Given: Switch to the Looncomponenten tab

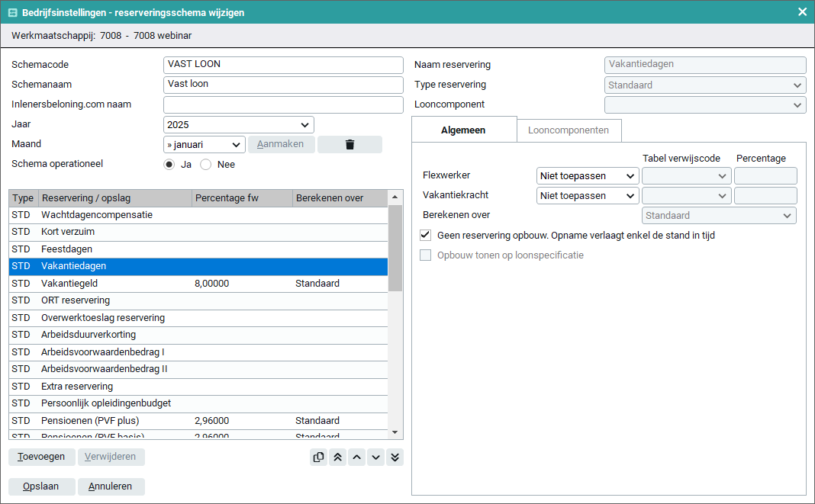Looking at the screenshot, I should tap(569, 130).
